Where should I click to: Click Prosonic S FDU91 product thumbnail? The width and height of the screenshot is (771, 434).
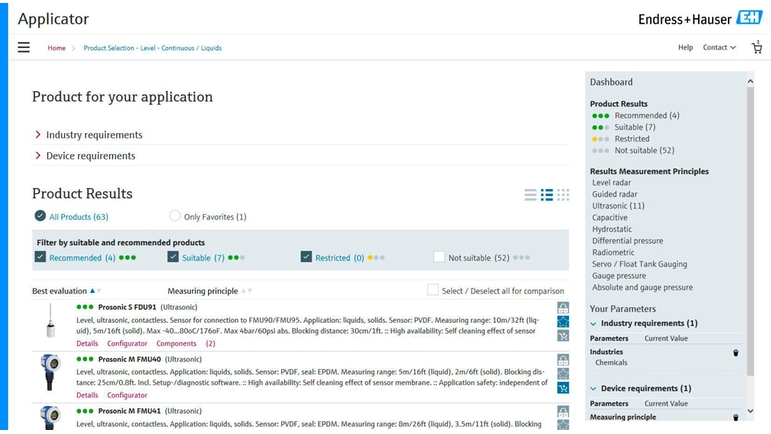pyautogui.click(x=50, y=320)
